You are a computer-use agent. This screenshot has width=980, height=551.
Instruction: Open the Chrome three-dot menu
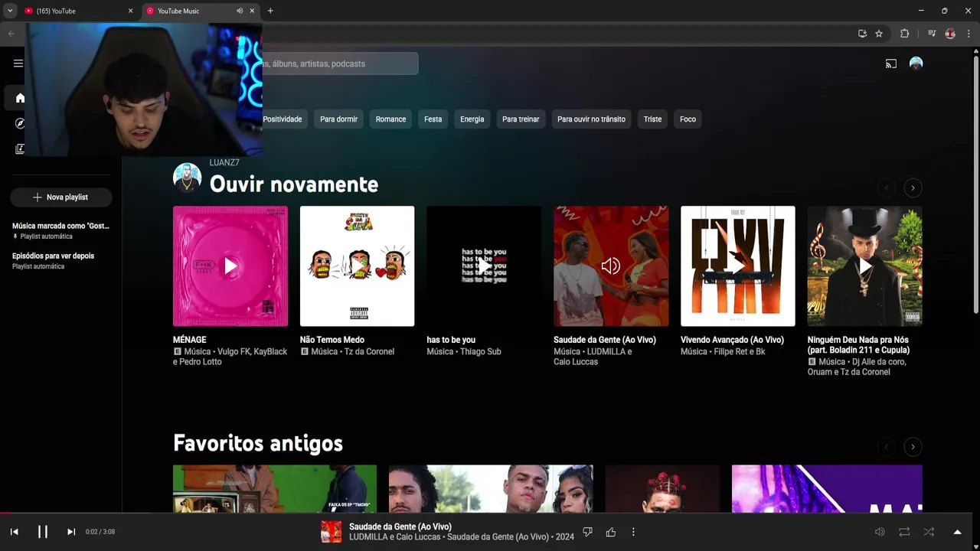[969, 34]
